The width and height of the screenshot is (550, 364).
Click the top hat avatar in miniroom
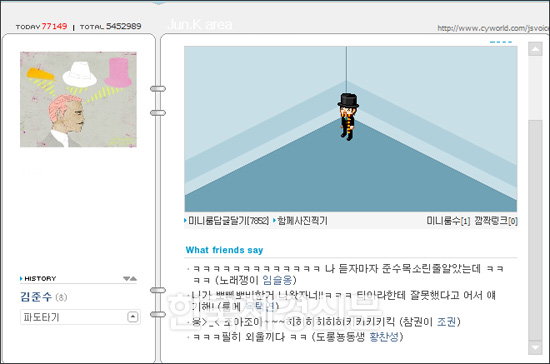(348, 117)
